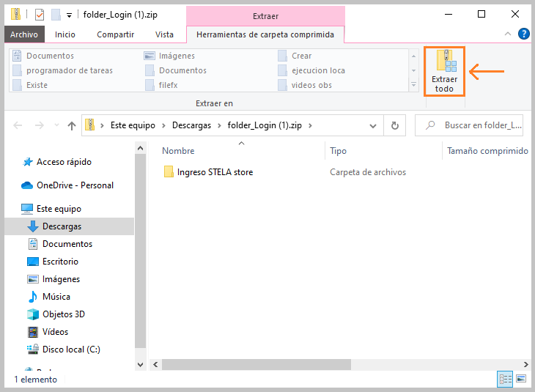This screenshot has height=392, width=535.
Task: Refresh the folder view
Action: pyautogui.click(x=395, y=125)
